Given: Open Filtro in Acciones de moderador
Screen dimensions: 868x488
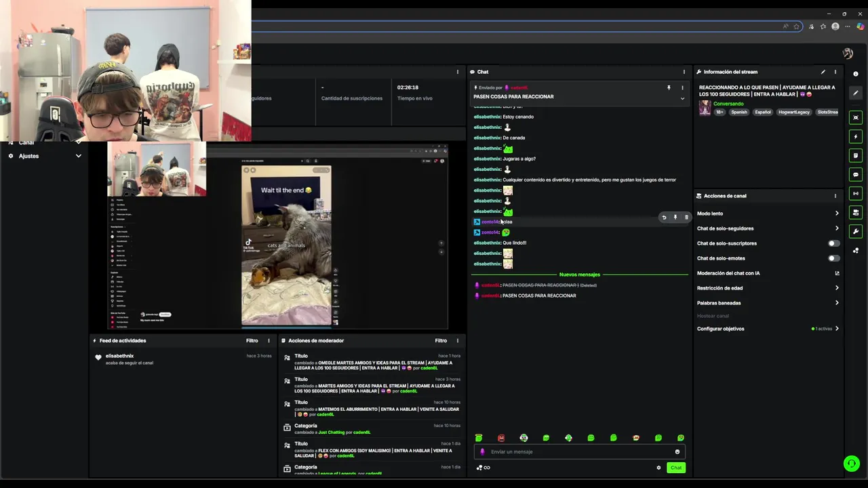Looking at the screenshot, I should [441, 341].
